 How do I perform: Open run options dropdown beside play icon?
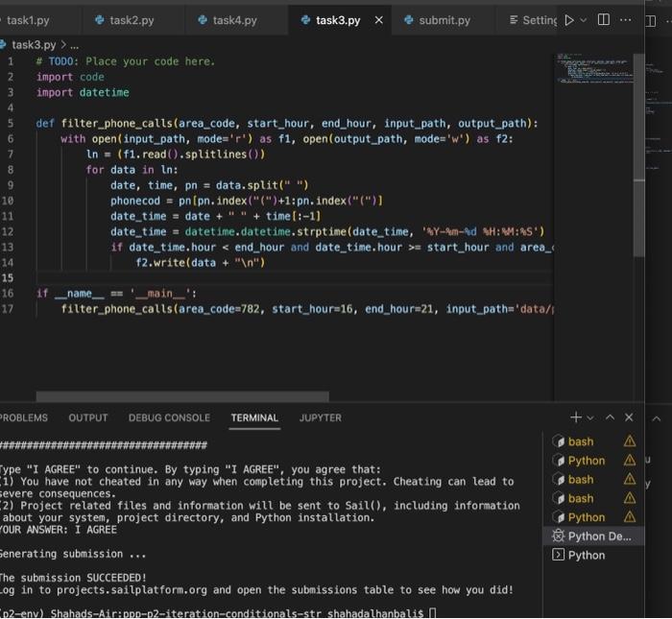point(584,20)
